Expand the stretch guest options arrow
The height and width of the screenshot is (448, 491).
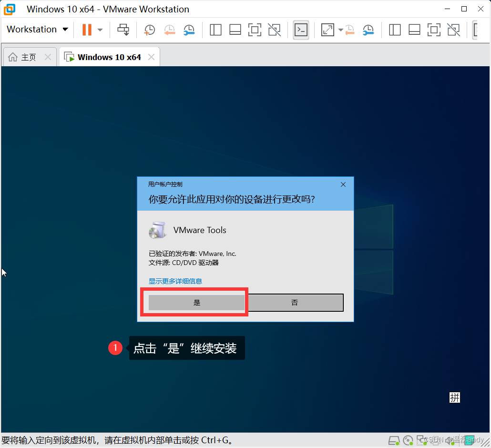tap(341, 30)
